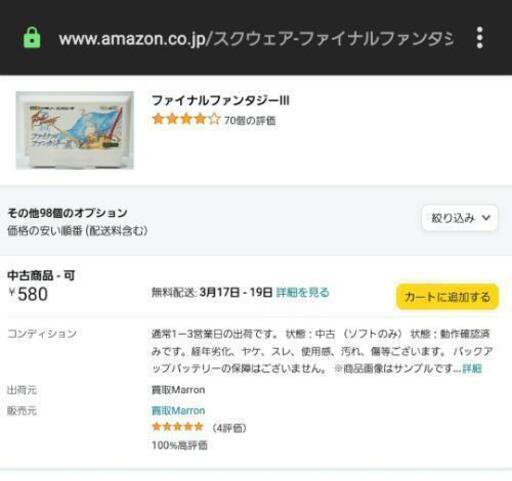This screenshot has width=512, height=481.
Task: Click the 中古商品 - 可 condition heading
Action: click(x=41, y=275)
